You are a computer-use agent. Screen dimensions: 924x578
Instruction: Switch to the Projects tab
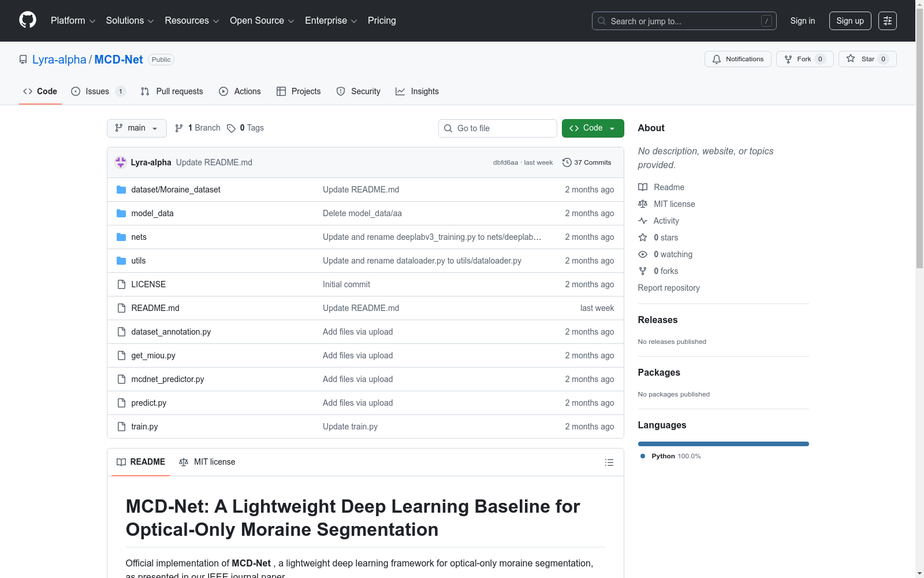pos(299,91)
